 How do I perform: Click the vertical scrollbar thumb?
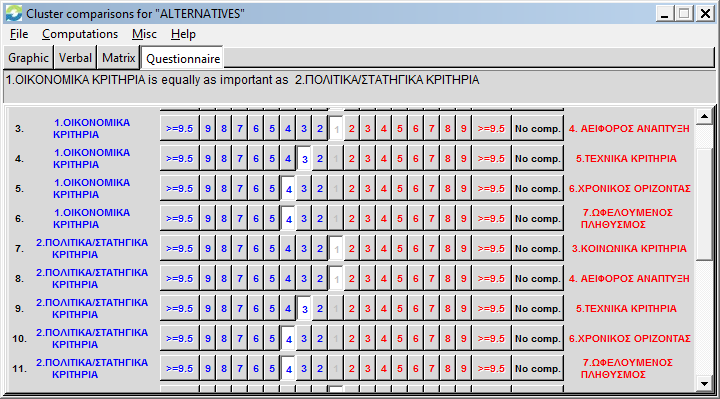point(704,205)
